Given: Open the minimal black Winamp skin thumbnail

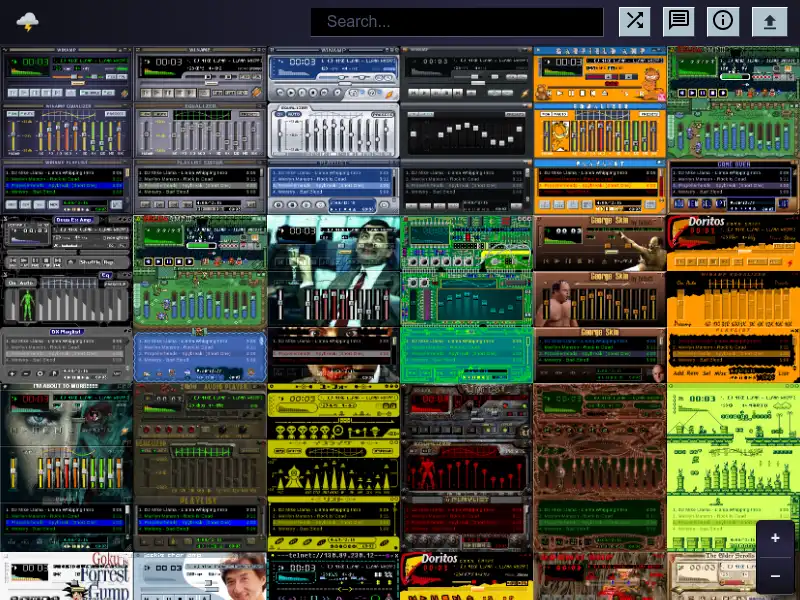Looking at the screenshot, I should point(466,130).
